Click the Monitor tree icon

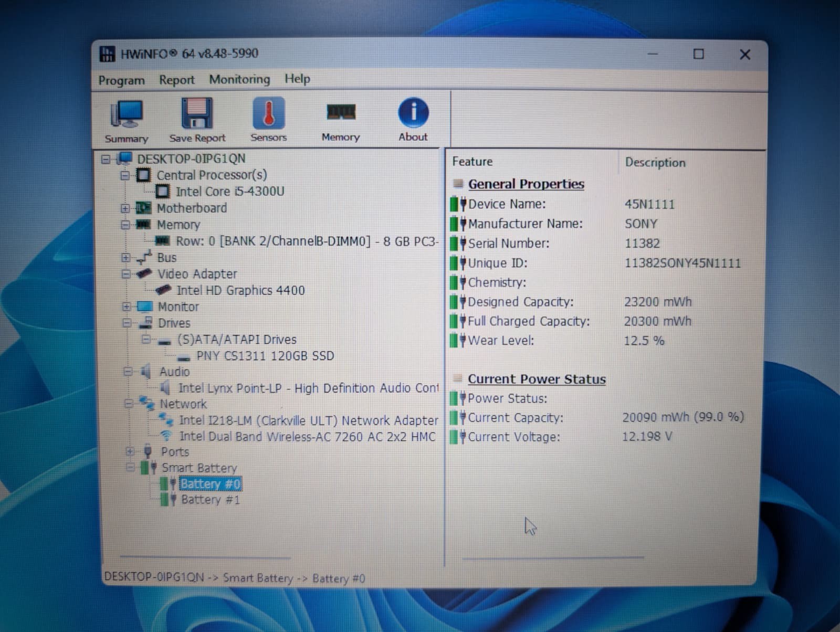pos(144,307)
